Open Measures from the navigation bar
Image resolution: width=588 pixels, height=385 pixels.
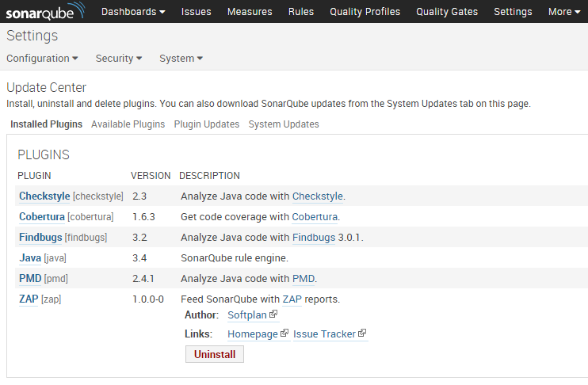[x=250, y=12]
